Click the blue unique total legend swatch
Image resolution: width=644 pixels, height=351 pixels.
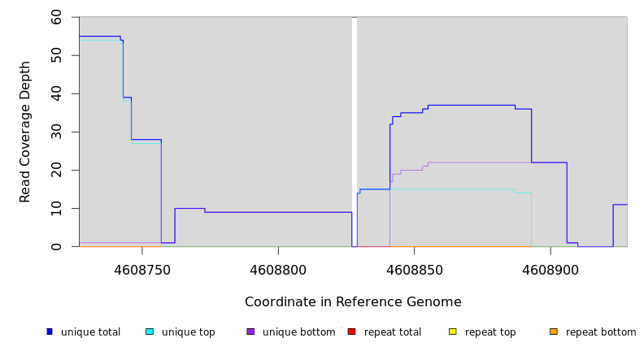50,331
